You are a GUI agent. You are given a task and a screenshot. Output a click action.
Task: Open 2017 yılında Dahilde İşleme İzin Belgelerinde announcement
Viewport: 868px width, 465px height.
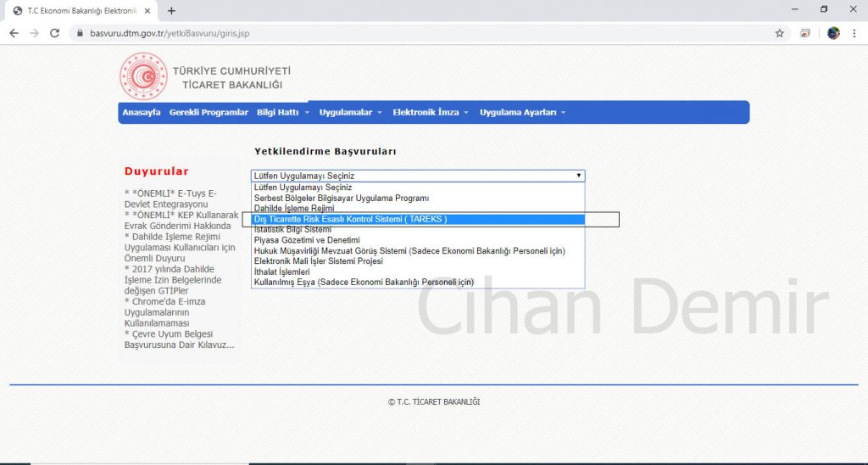173,280
